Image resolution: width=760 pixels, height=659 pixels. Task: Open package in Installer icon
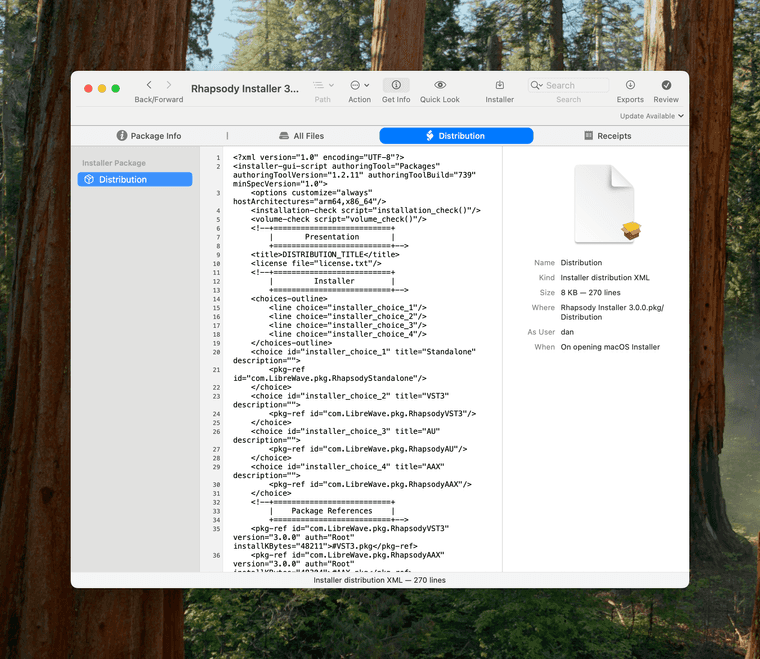click(500, 85)
